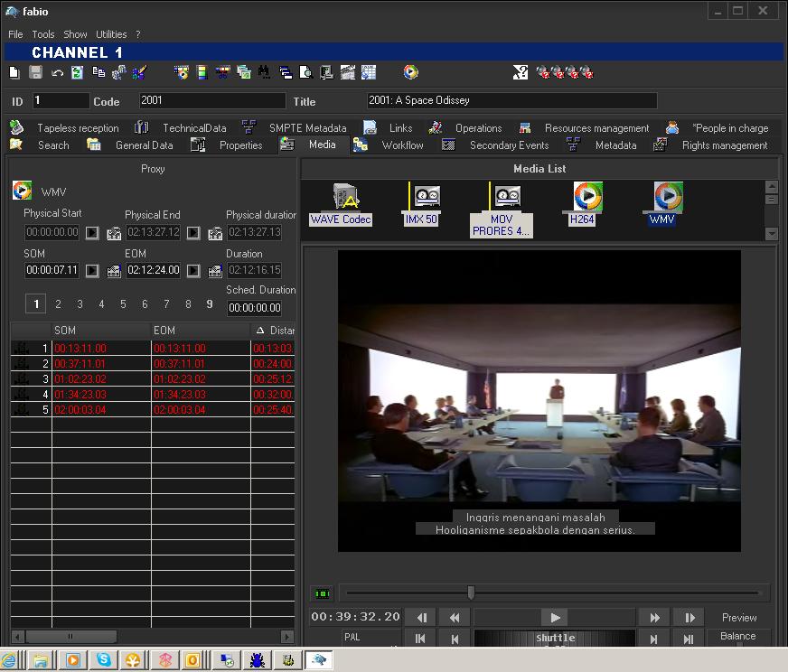This screenshot has width=788, height=672.
Task: Click the go-to button beside SOM field
Action: (92, 270)
